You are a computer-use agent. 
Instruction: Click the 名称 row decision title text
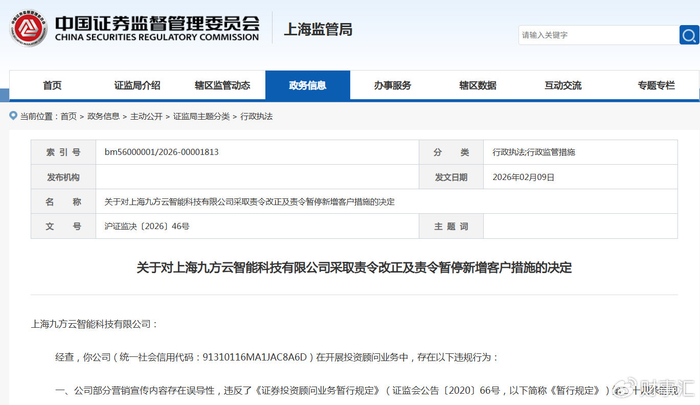point(250,202)
